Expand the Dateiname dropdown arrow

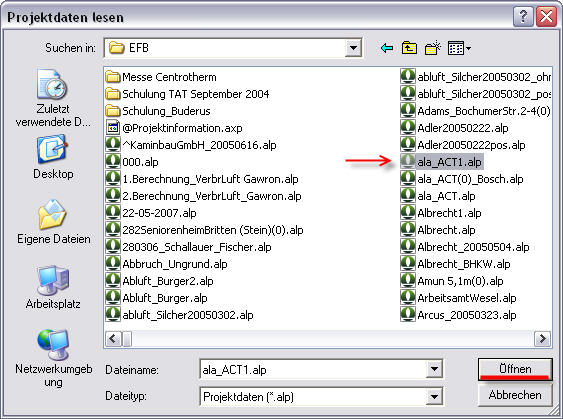tap(434, 369)
